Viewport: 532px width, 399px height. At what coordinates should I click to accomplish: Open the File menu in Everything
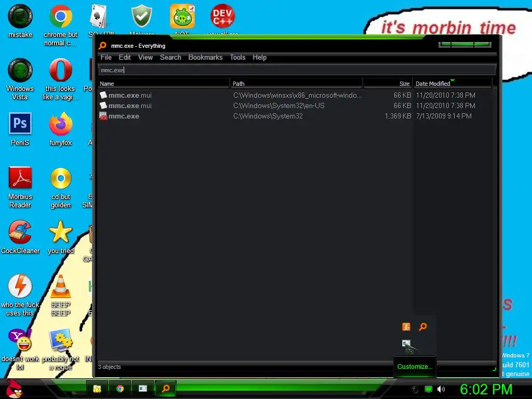pyautogui.click(x=106, y=57)
